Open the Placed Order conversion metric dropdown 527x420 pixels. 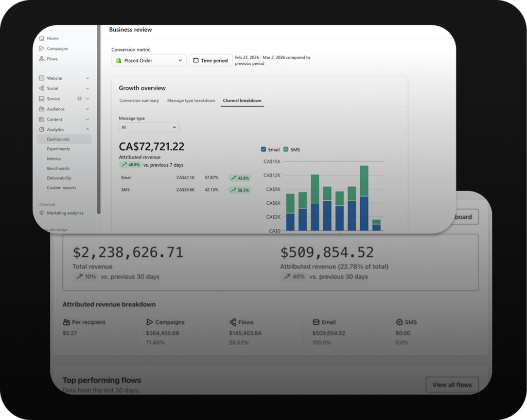(149, 61)
